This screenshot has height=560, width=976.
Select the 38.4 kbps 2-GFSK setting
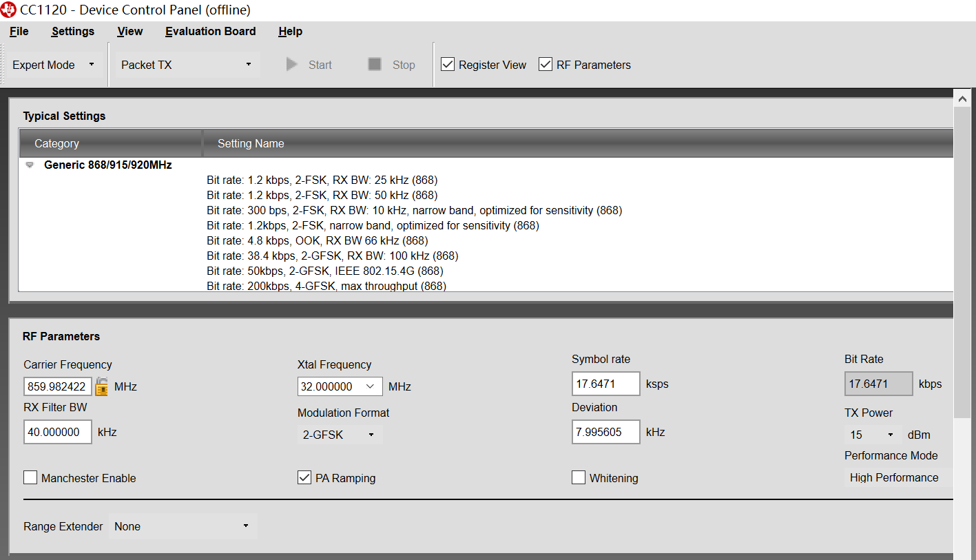(333, 256)
